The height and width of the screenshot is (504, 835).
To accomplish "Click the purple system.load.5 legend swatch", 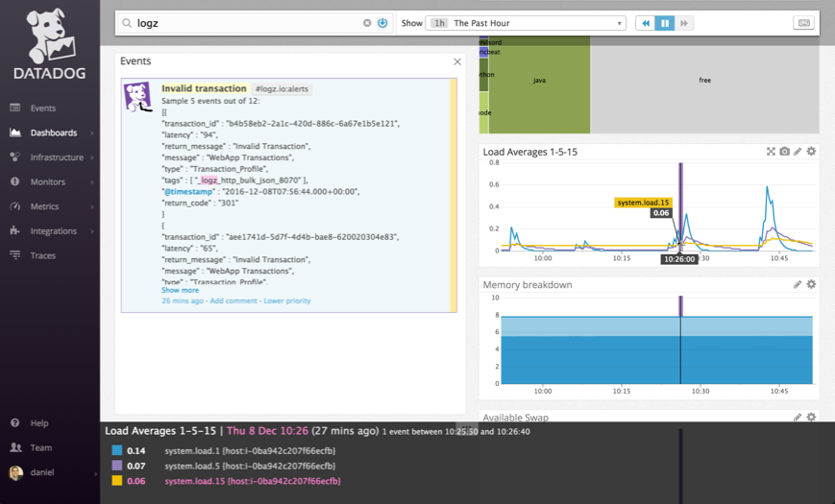I will click(116, 466).
